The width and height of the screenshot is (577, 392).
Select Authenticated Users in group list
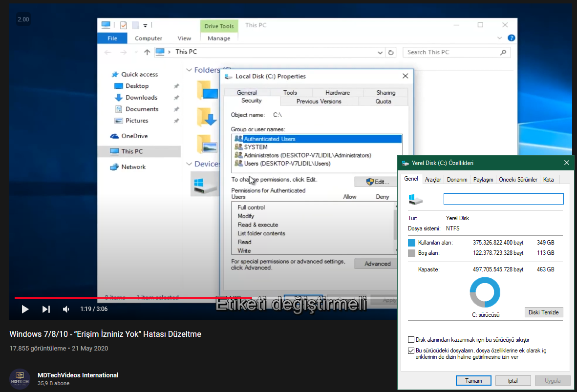pos(317,139)
